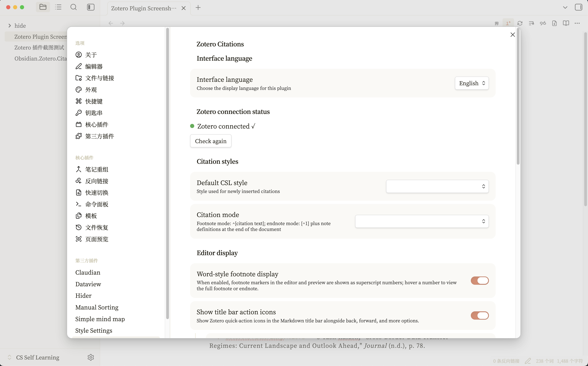Open Obsidian.Zotero.Cita note in file tree
Image resolution: width=588 pixels, height=366 pixels.
click(x=40, y=58)
